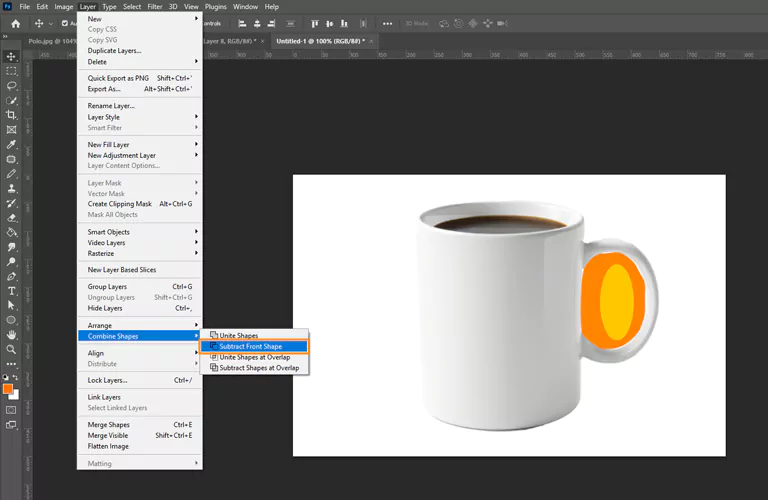
Task: Click the yellow ellipse shape on canvas
Action: (617, 301)
